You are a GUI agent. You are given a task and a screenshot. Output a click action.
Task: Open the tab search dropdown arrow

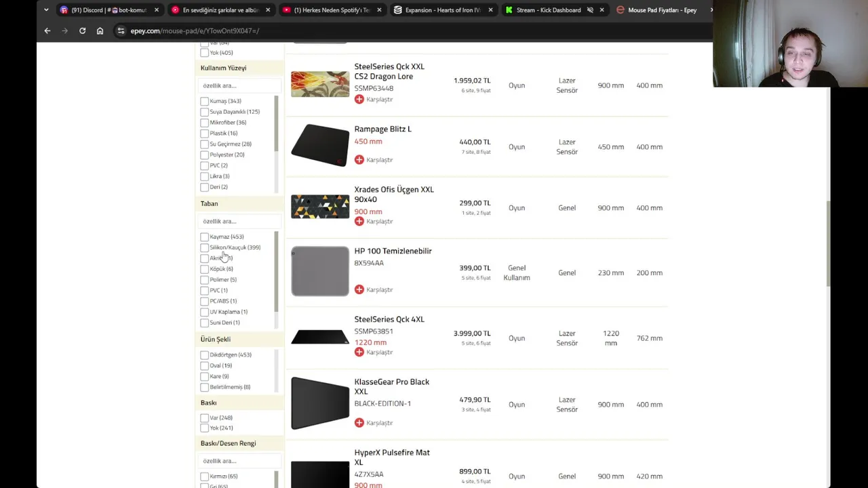[46, 10]
